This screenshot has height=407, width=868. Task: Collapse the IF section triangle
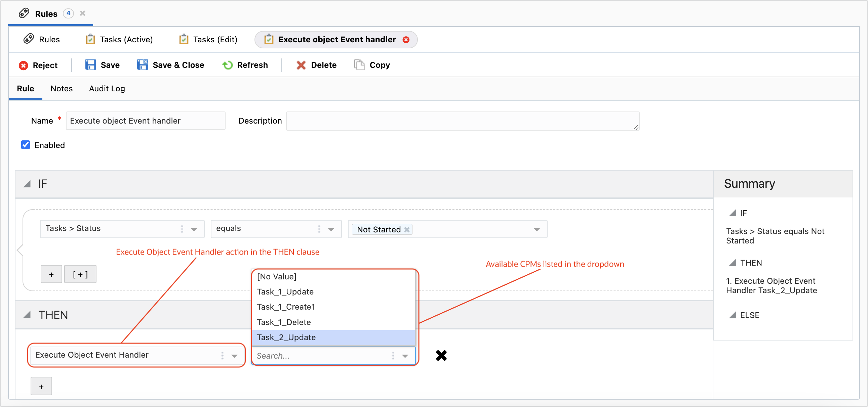click(27, 184)
